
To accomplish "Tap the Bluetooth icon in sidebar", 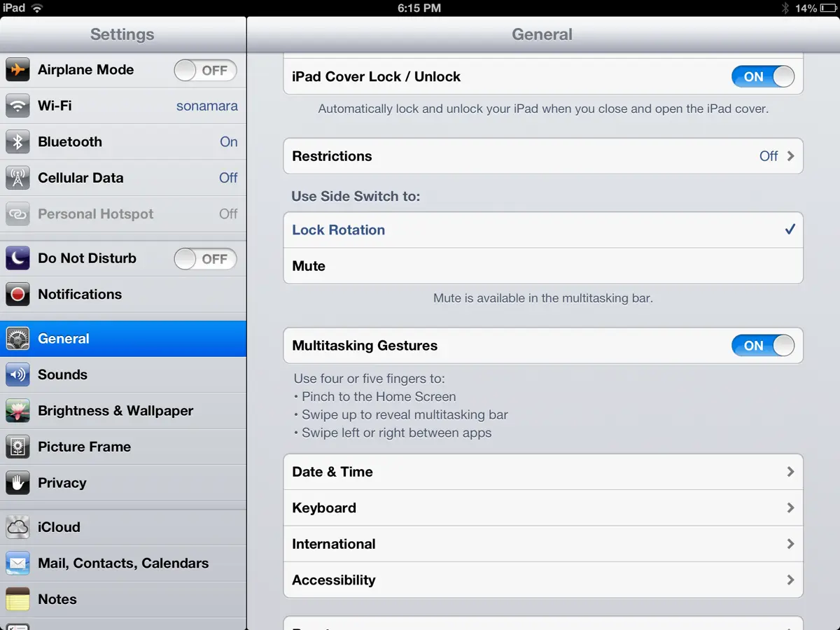I will [x=17, y=142].
